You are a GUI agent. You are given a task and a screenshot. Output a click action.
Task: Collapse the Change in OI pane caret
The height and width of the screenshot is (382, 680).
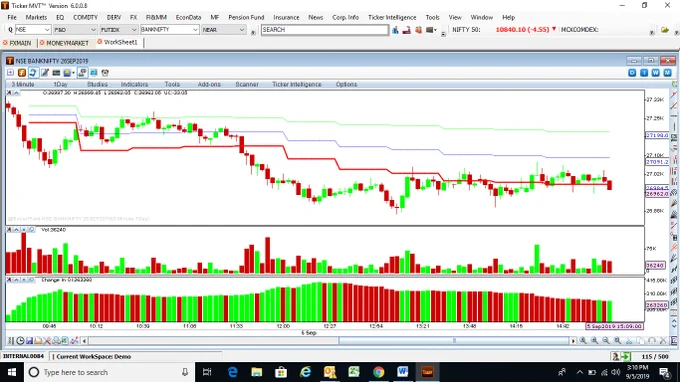(x=16, y=280)
